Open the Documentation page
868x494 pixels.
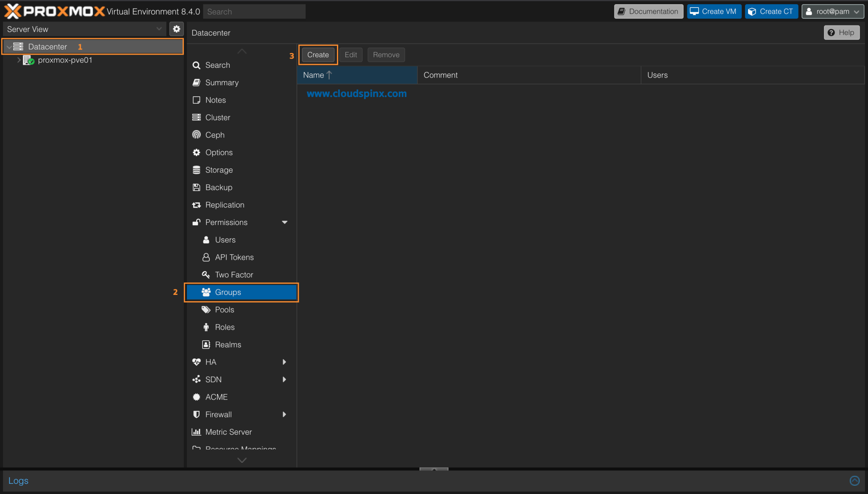tap(648, 11)
